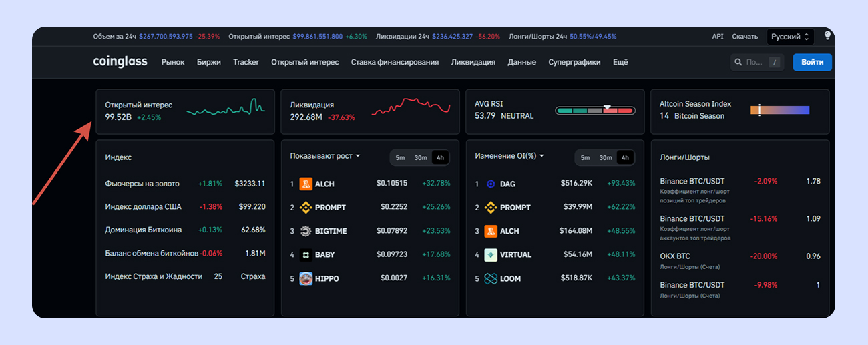The image size is (868, 345).
Task: Click the LOOM coin icon
Action: coord(491,278)
